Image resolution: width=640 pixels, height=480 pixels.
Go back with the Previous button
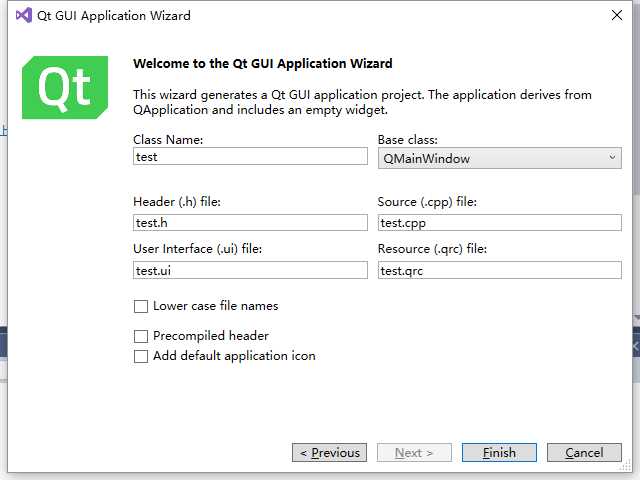pyautogui.click(x=329, y=453)
